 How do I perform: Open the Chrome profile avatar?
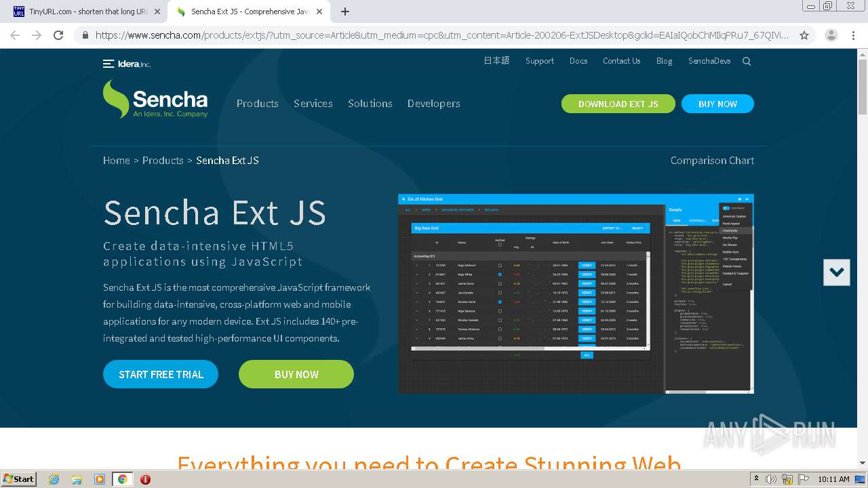tap(831, 35)
